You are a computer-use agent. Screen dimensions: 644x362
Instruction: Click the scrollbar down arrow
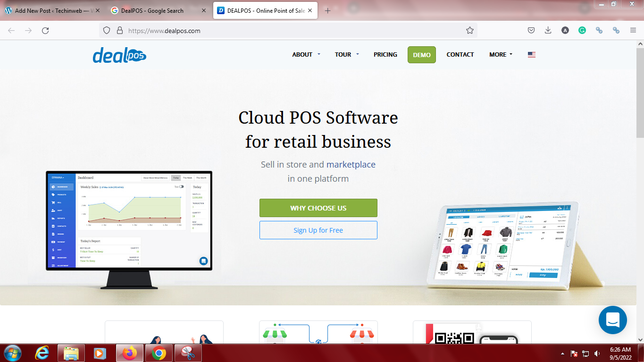click(x=640, y=339)
